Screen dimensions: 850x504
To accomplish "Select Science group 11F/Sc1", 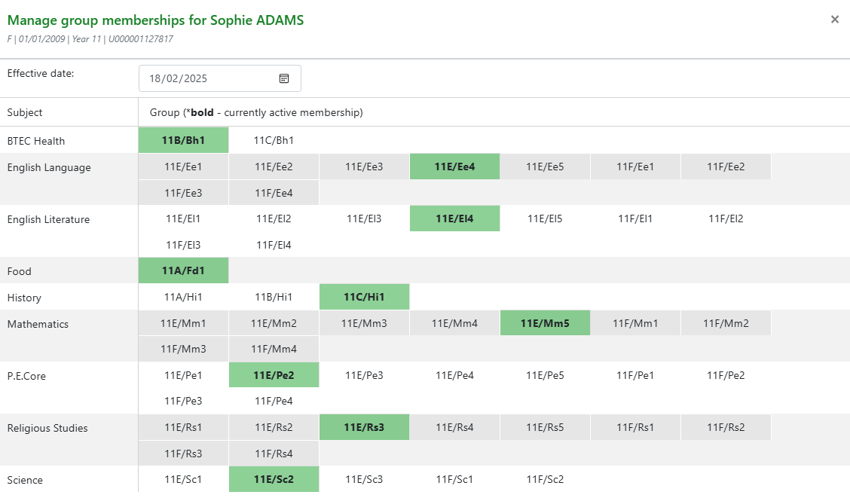I will [x=455, y=479].
